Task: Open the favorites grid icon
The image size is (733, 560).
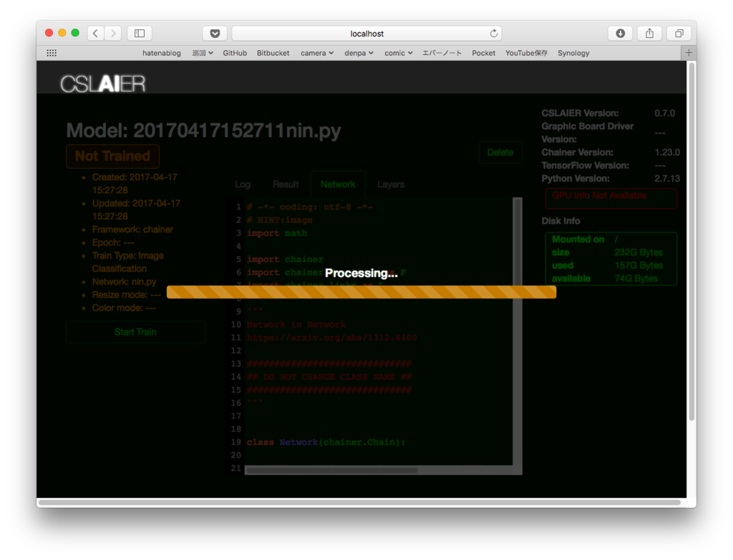Action: point(52,53)
